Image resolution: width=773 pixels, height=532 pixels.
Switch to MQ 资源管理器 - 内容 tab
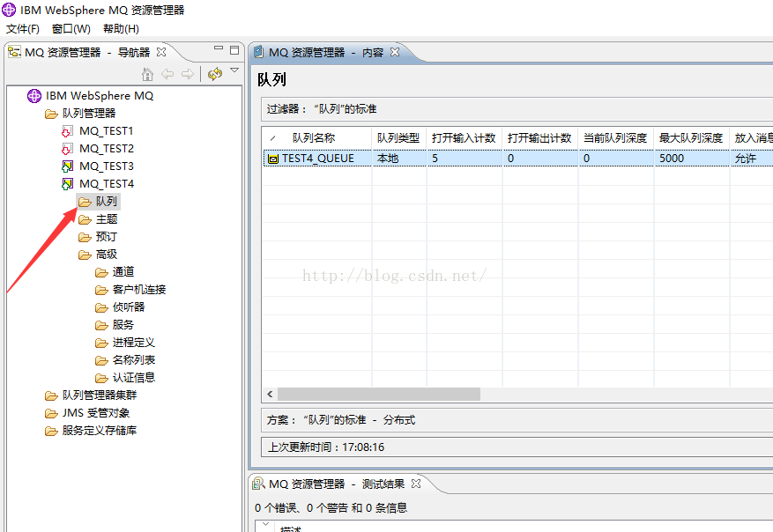(326, 52)
